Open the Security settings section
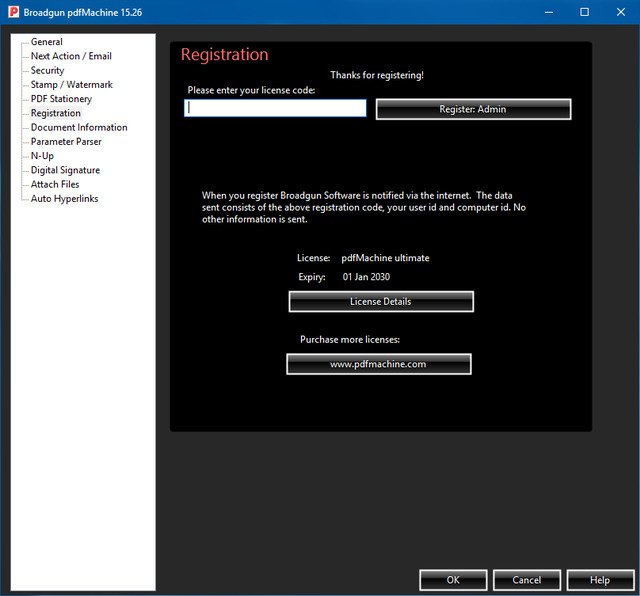Screen dimensions: 640x596 pyautogui.click(x=47, y=71)
